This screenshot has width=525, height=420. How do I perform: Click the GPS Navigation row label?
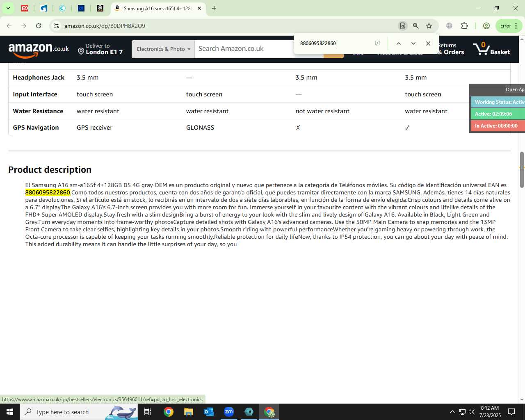36,128
